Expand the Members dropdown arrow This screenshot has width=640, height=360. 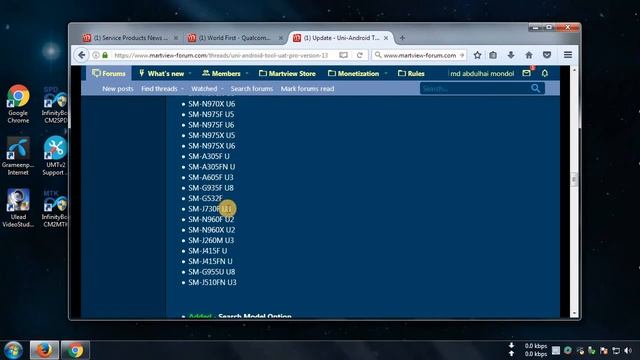(247, 74)
